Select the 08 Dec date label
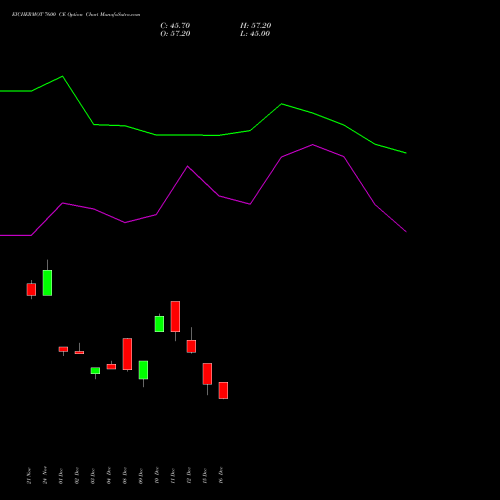Image resolution: width=500 pixels, height=500 pixels. point(125,476)
